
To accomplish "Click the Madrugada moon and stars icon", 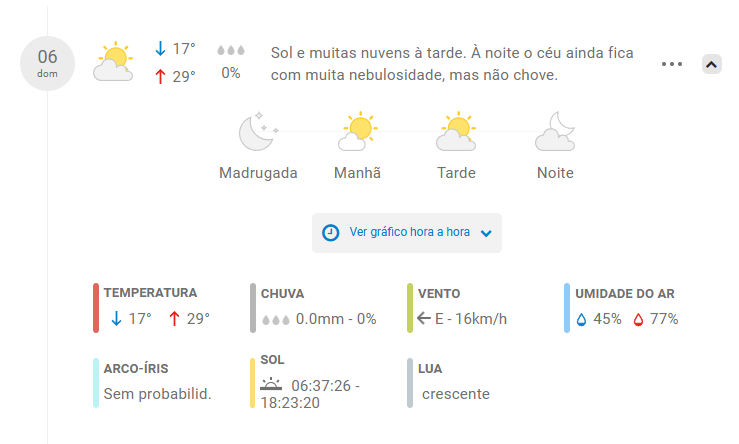I will tap(257, 131).
